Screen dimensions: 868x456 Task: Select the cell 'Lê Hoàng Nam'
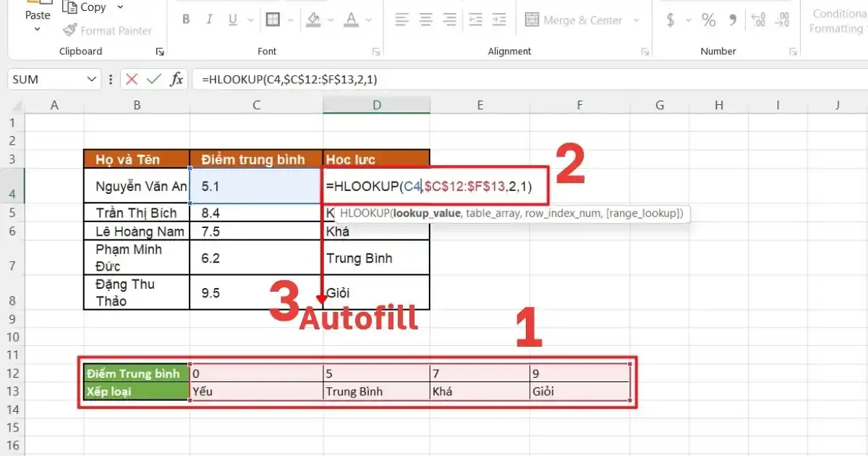(137, 232)
